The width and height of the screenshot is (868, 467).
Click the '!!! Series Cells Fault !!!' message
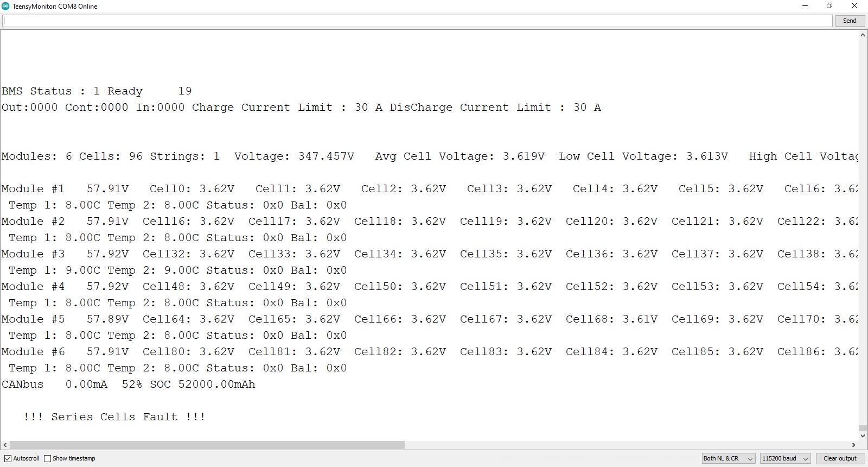(114, 417)
